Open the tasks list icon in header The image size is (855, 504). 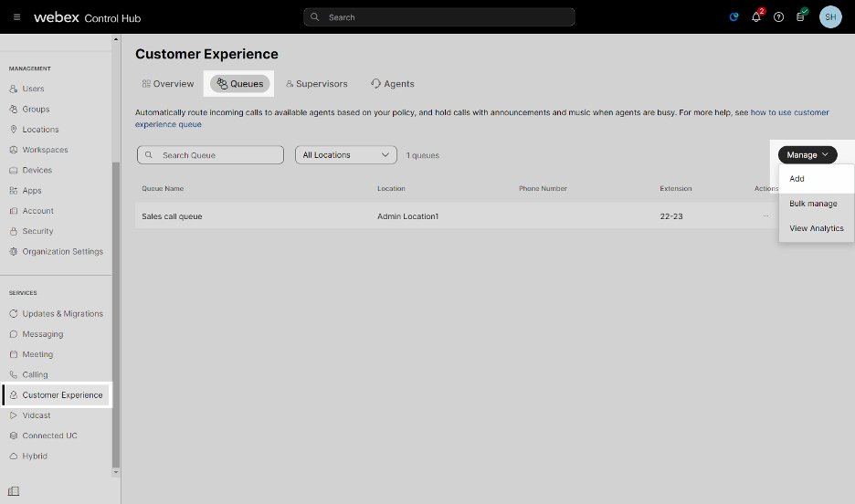click(x=800, y=16)
